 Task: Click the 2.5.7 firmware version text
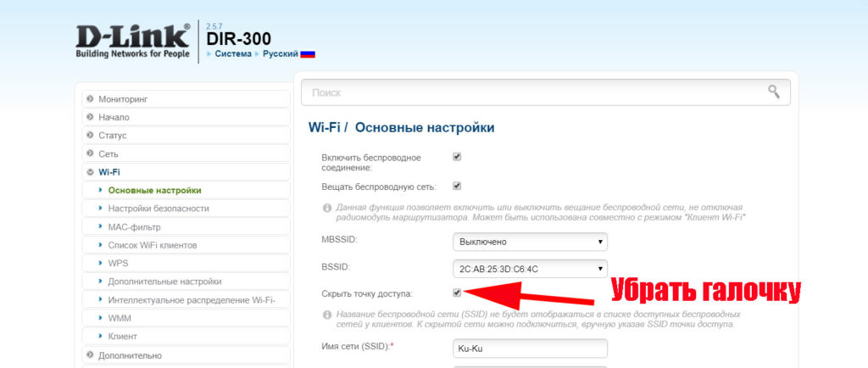[213, 26]
